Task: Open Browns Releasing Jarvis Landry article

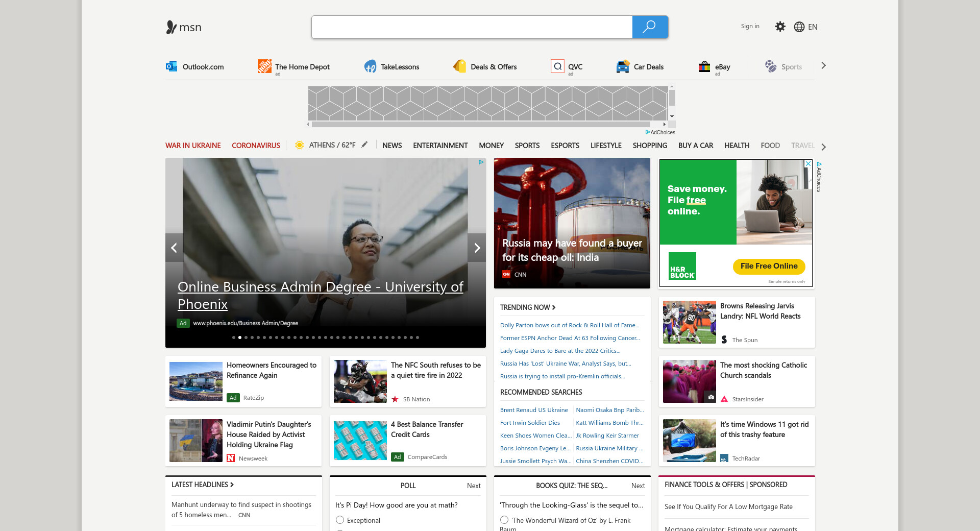Action: click(x=760, y=311)
